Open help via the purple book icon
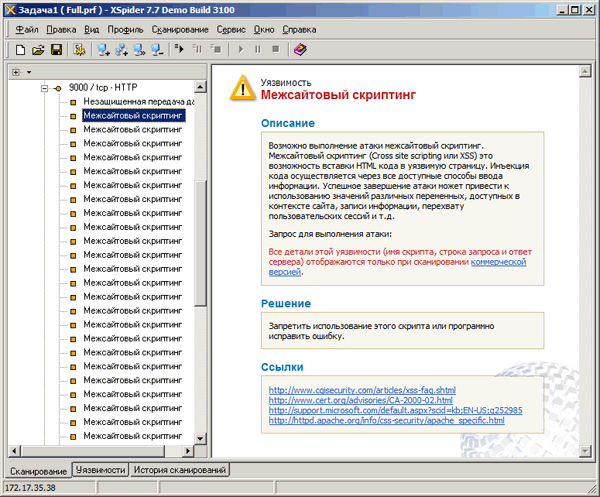The height and width of the screenshot is (497, 600). pos(300,49)
